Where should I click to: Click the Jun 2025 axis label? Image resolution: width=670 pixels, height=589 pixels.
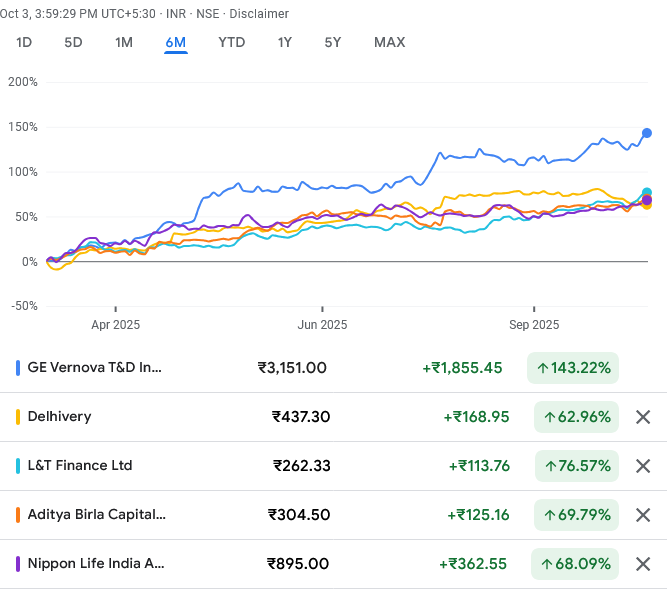322,325
